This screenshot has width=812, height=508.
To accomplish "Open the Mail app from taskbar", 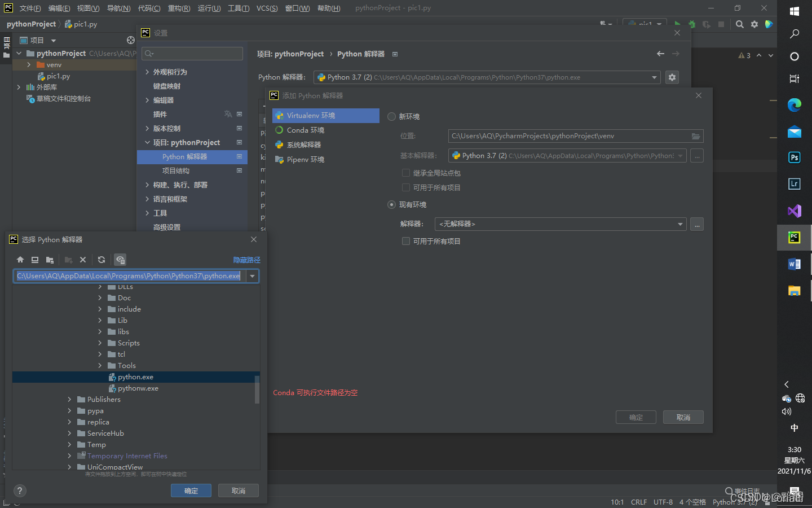I will point(795,132).
